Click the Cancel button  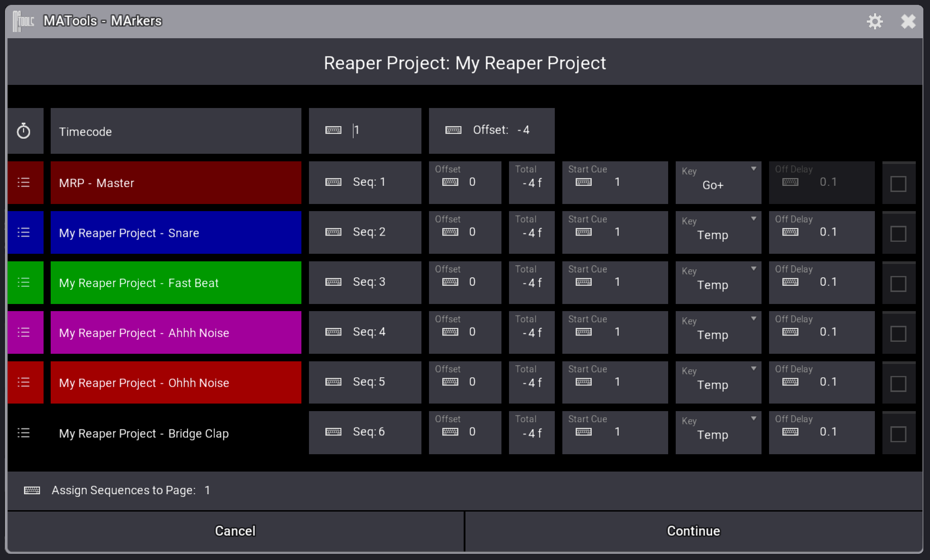(235, 531)
